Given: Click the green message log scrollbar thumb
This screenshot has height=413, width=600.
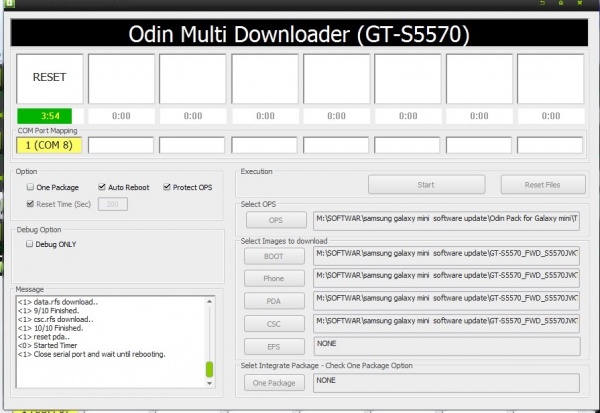Looking at the screenshot, I should tap(209, 369).
